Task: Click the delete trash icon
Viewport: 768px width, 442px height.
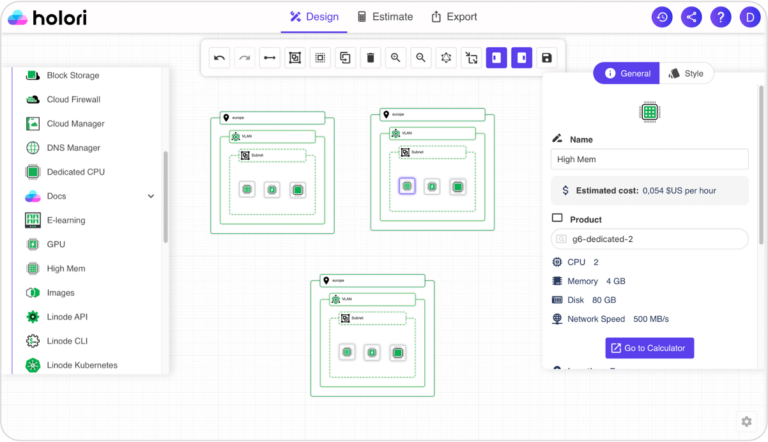Action: coord(370,58)
